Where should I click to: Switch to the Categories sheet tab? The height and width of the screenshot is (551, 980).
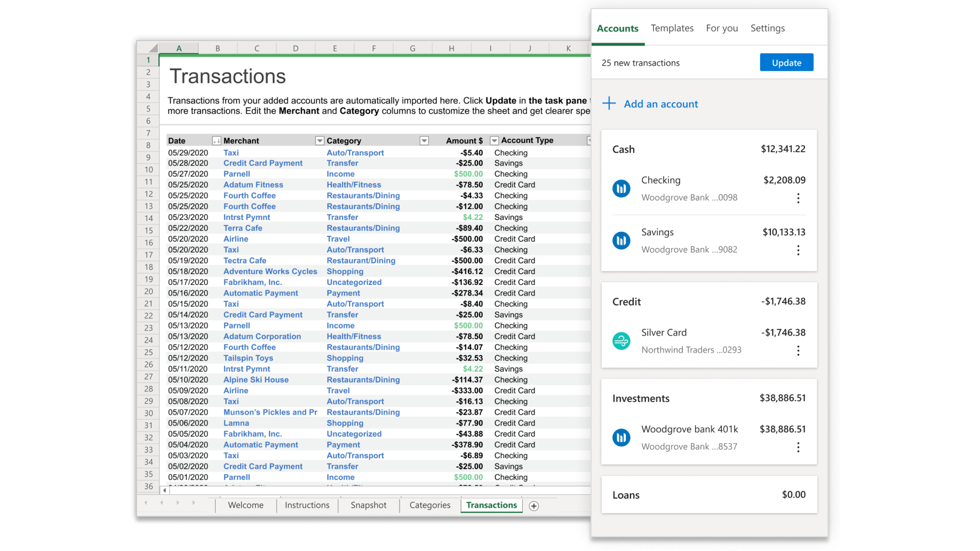pos(429,505)
